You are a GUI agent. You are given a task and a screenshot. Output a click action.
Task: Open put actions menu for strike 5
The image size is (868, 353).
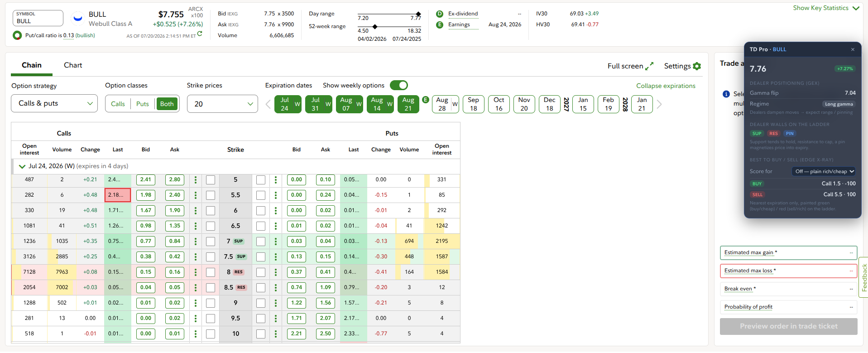pos(276,180)
